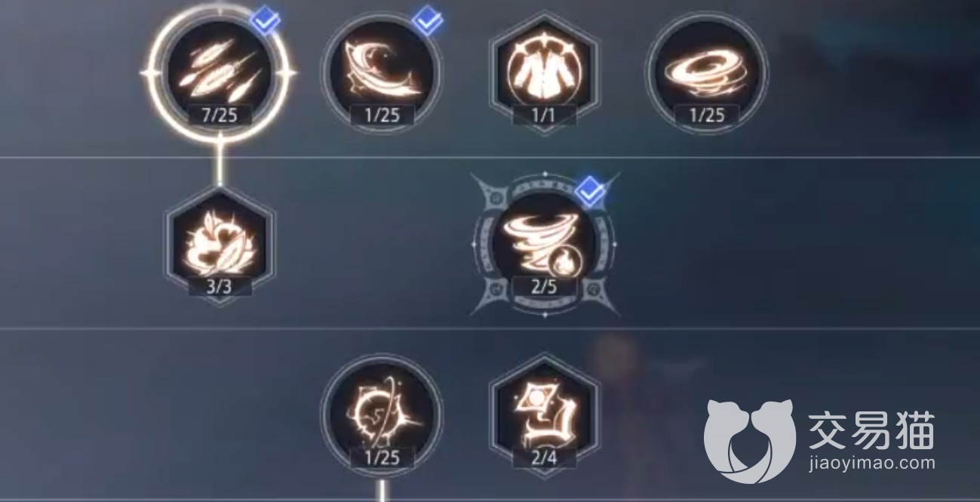Click the 1/1 counter under jacket skill
Screen dimensions: 980x502
click(544, 115)
